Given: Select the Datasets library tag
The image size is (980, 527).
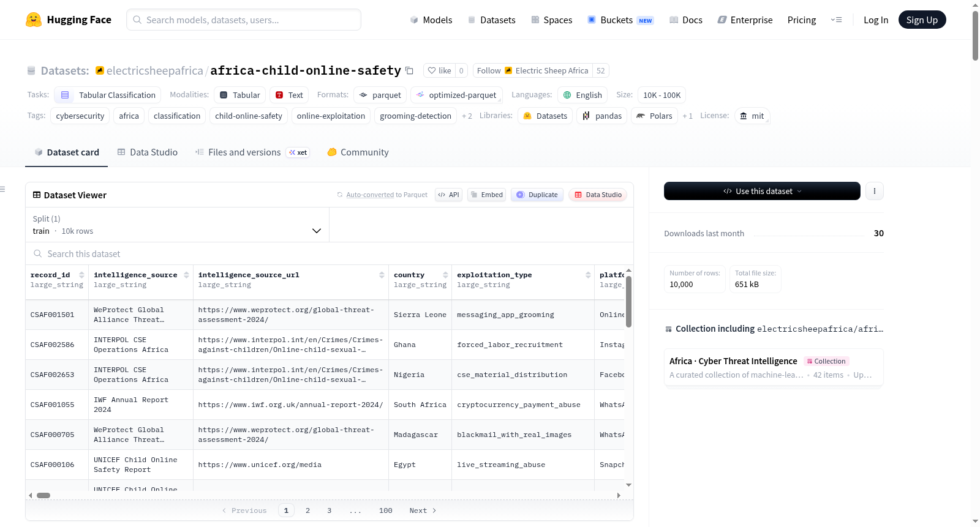Looking at the screenshot, I should click(545, 116).
